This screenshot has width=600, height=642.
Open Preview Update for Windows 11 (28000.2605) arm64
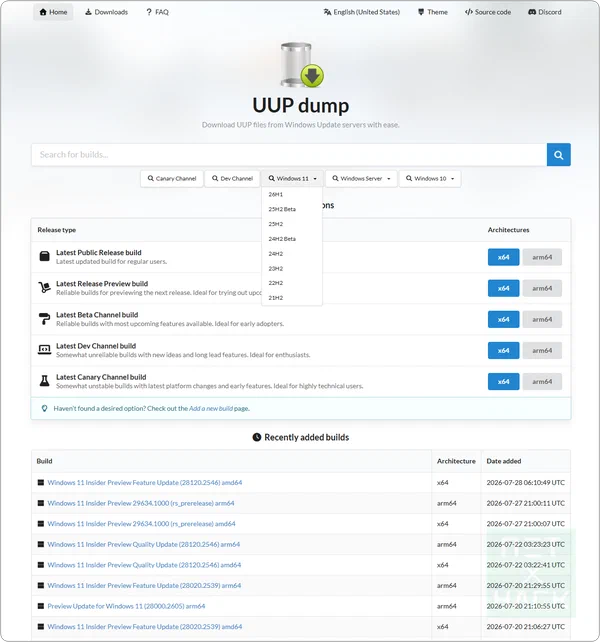[126, 606]
